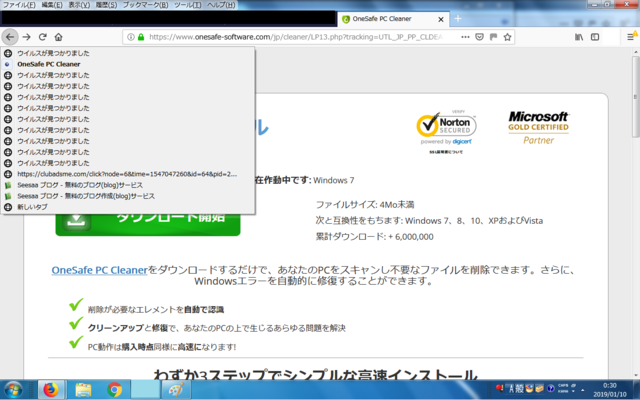The height and width of the screenshot is (400, 640).
Task: Open the Firefox hamburger menu
Action: tap(631, 37)
